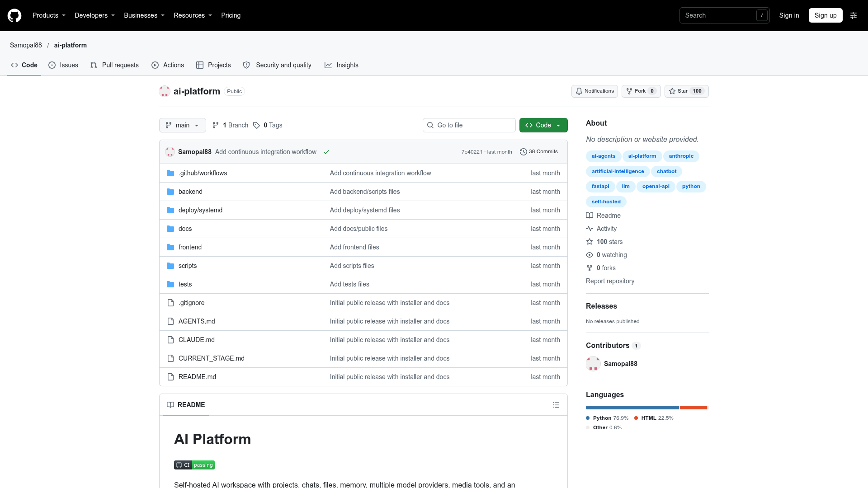Click the deploy/systemd folder icon

pyautogui.click(x=170, y=210)
